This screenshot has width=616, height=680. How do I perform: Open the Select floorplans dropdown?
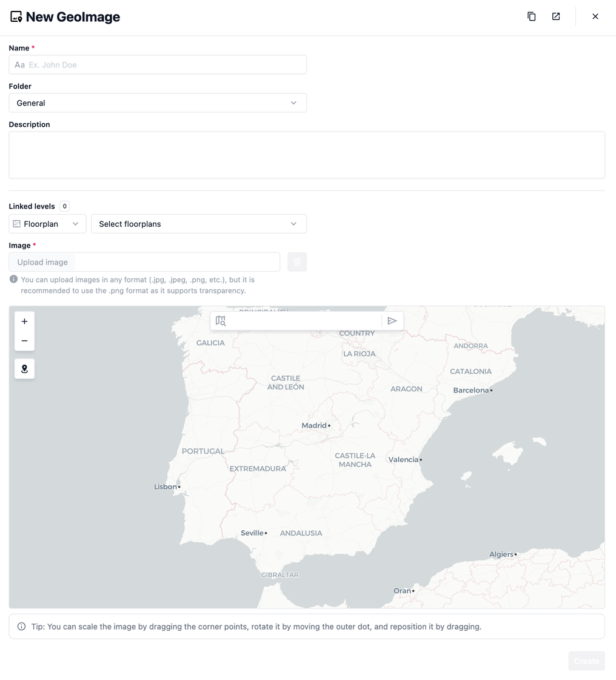tap(199, 224)
